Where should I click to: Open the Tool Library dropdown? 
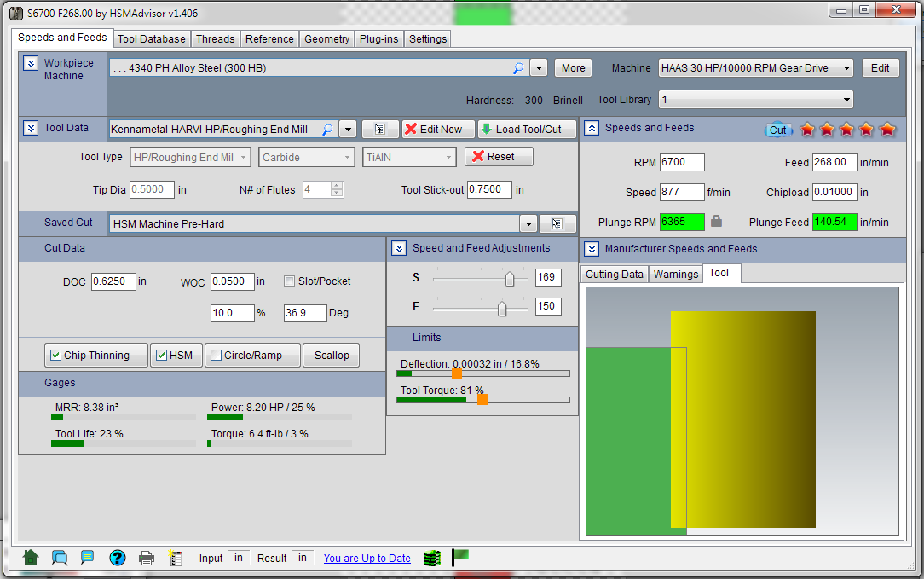point(846,100)
